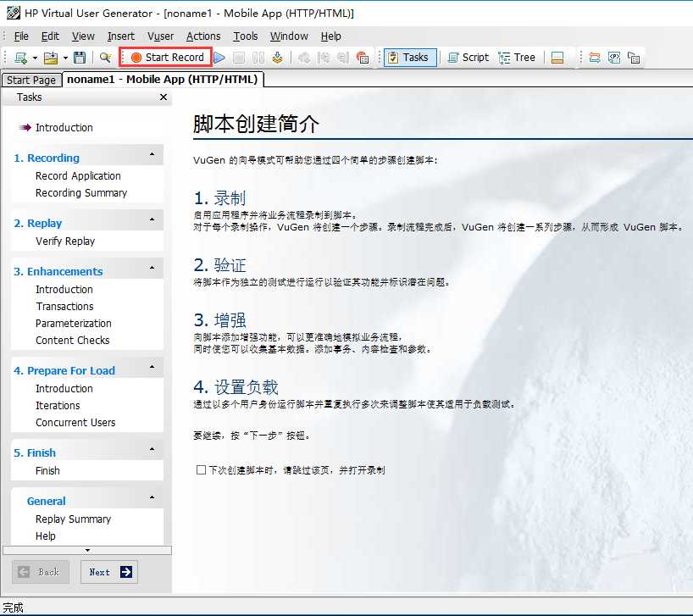Open the Recording Summary task
Viewport: 693px width, 616px height.
80,193
